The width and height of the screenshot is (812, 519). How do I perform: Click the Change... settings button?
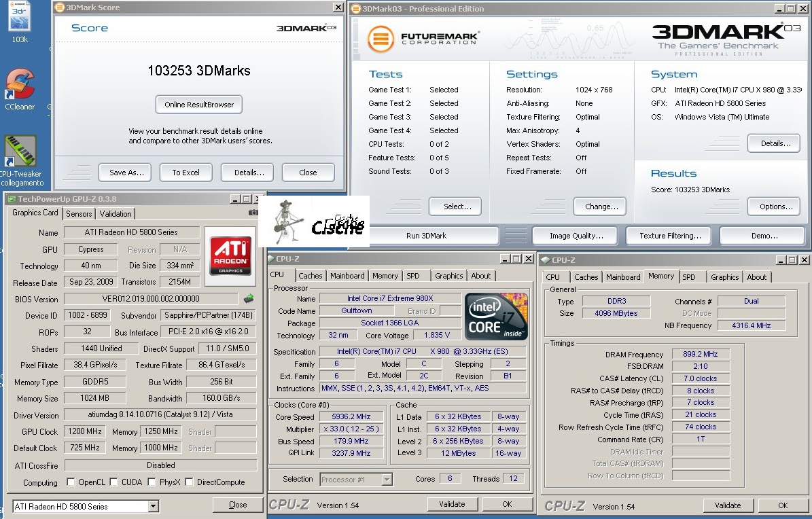click(600, 206)
